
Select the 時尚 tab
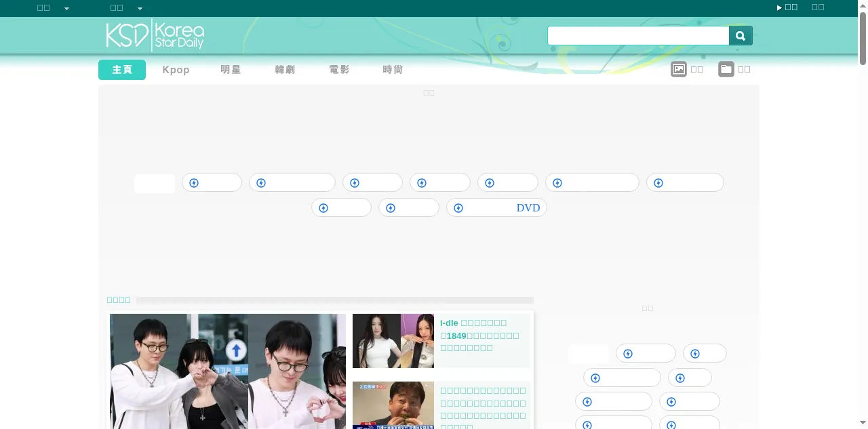[x=393, y=70]
